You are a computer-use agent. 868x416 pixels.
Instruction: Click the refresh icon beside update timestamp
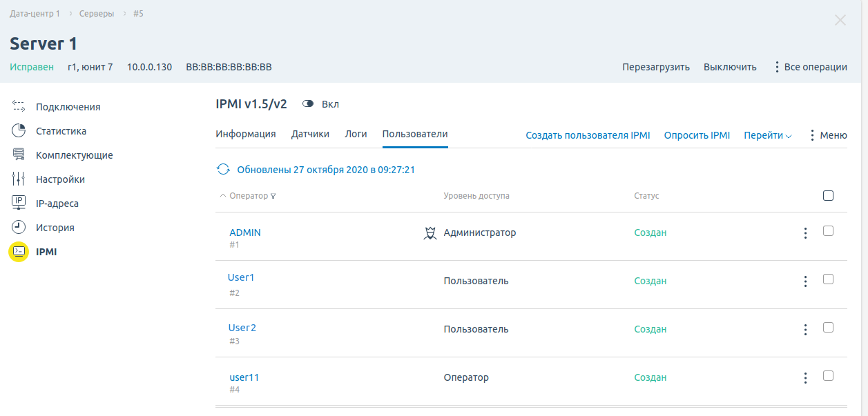tap(223, 169)
